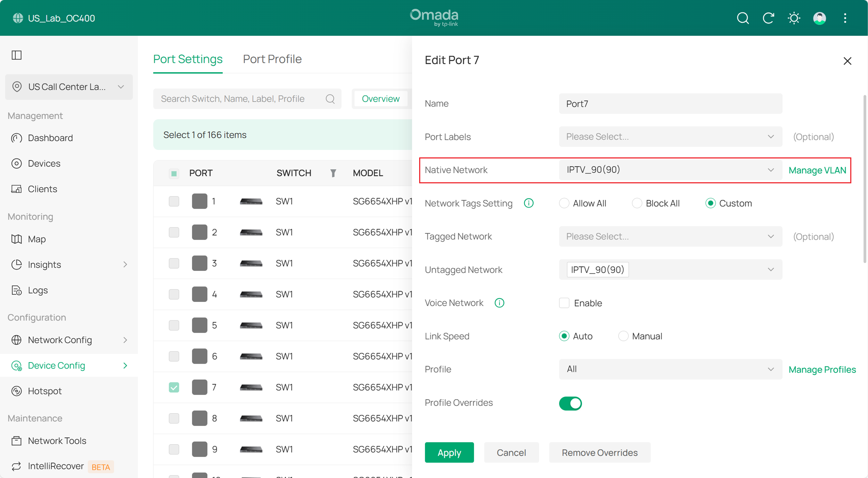
Task: Uncheck port 7 in the port list
Action: (x=174, y=388)
